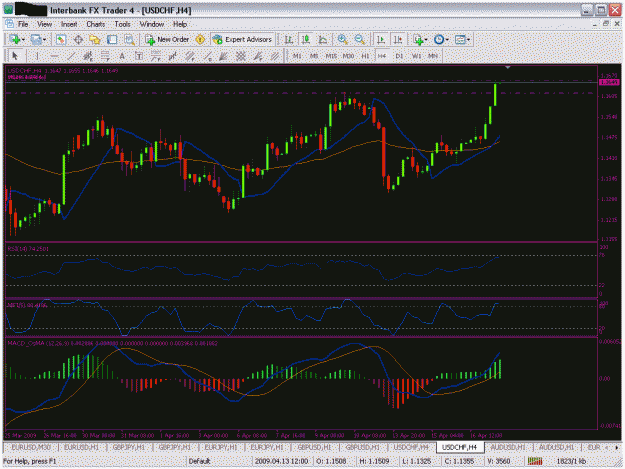Select the text 'A' drawing tool
Screen dimensions: 625x469
tap(122, 56)
